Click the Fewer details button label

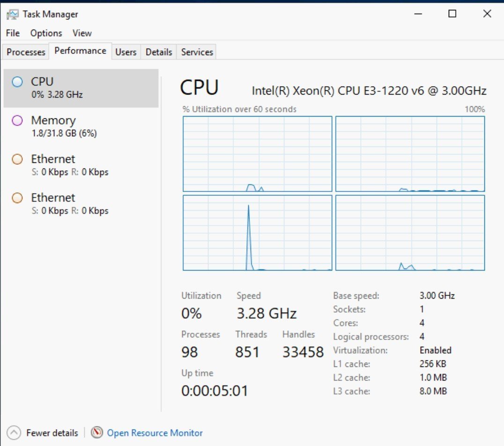[x=52, y=433]
